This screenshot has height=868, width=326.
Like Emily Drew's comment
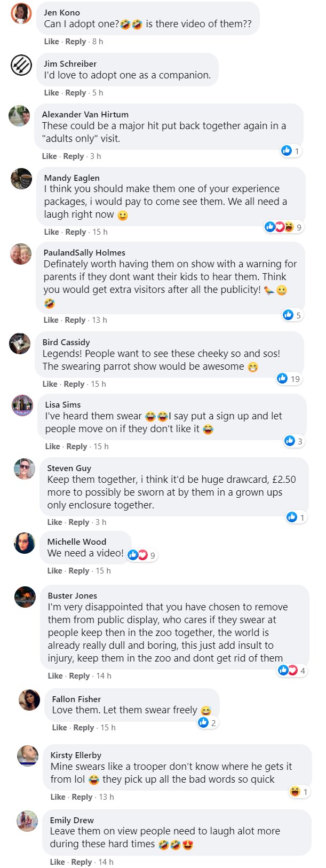point(57,862)
